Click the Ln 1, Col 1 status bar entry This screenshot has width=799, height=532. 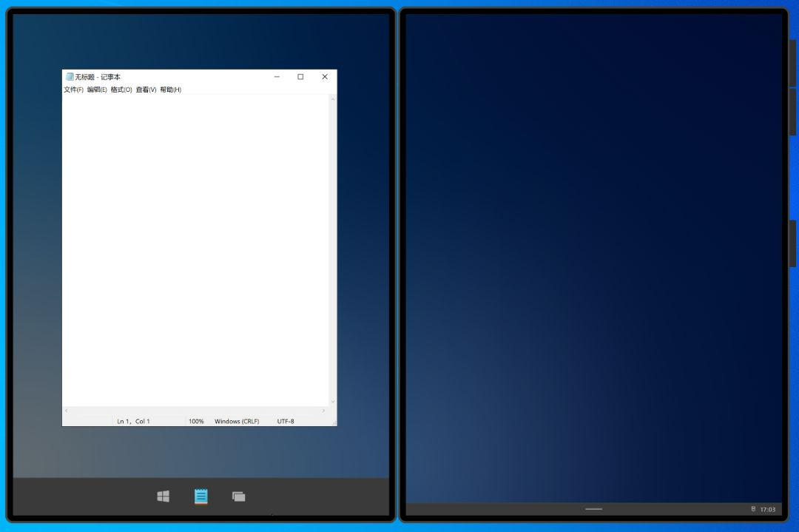[x=133, y=422]
